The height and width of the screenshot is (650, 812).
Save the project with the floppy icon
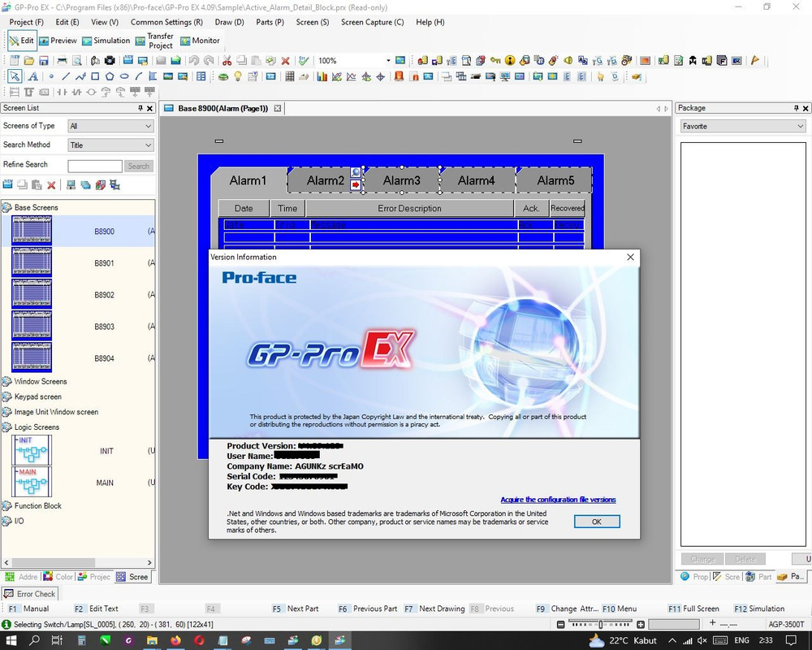click(44, 61)
